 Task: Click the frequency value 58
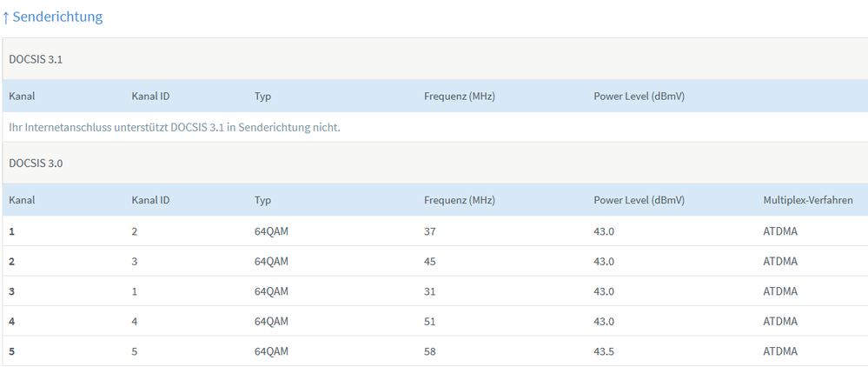coord(430,351)
